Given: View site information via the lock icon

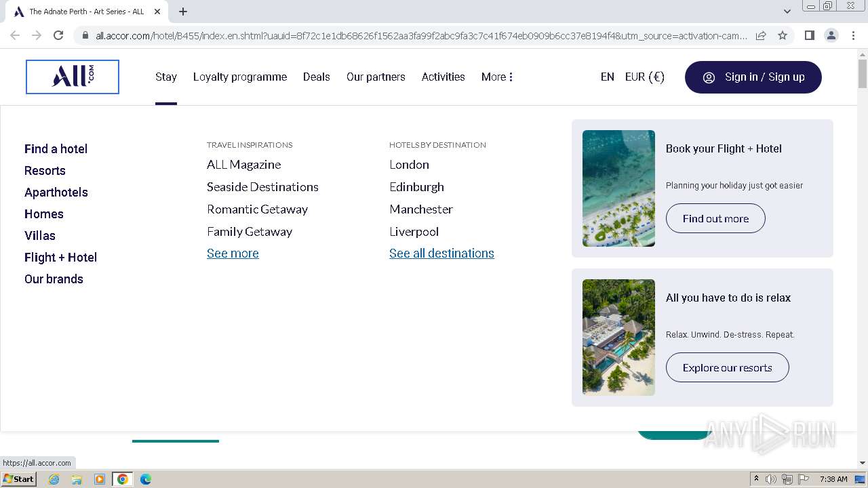Looking at the screenshot, I should point(85,35).
